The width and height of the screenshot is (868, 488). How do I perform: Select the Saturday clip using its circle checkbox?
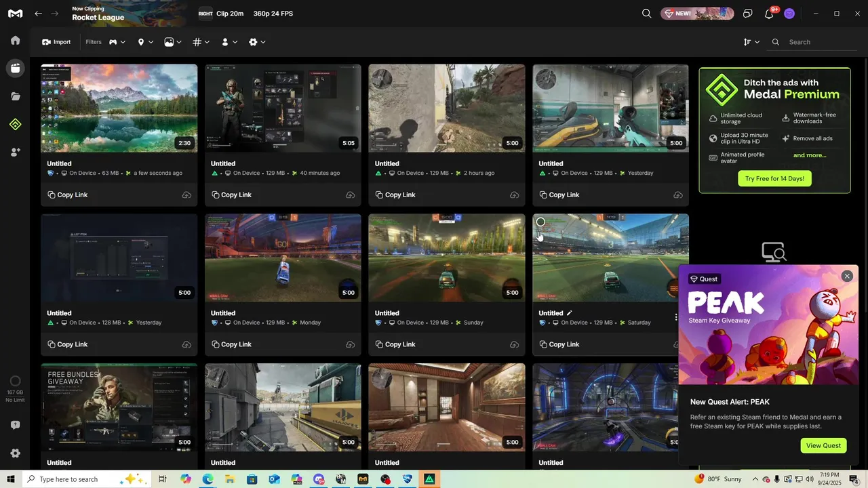coord(540,222)
